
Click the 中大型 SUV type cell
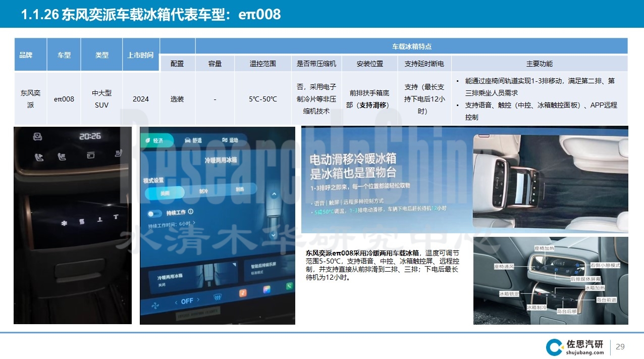[x=101, y=99]
